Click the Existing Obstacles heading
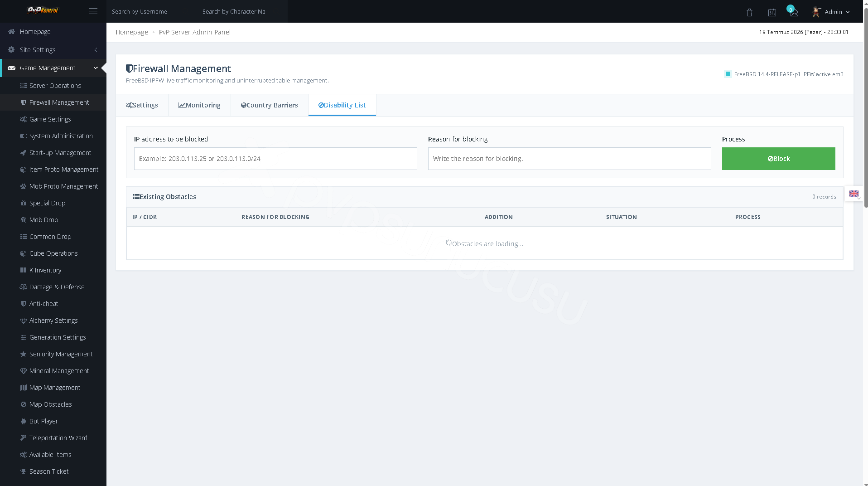This screenshot has height=486, width=868. pos(164,197)
